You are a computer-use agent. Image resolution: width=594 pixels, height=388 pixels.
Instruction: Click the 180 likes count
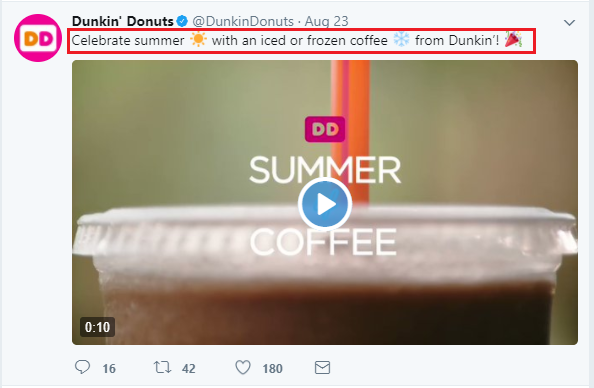coord(272,369)
